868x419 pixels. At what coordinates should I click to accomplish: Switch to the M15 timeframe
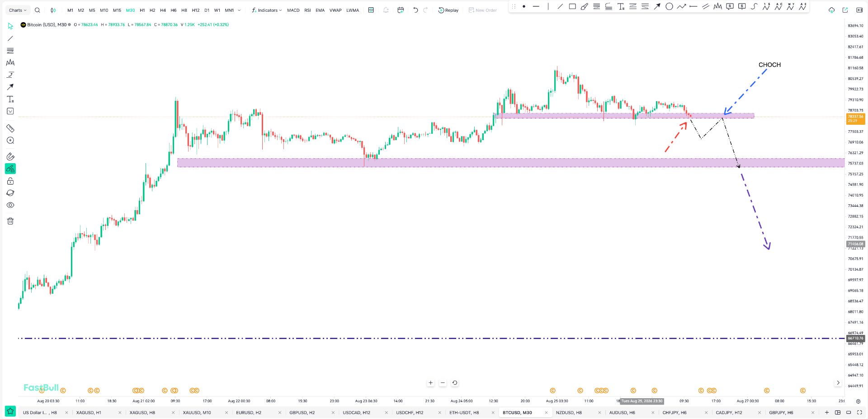click(x=117, y=10)
